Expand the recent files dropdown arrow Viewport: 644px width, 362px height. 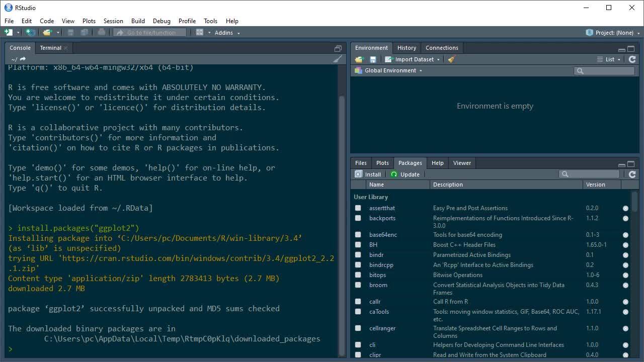click(58, 33)
